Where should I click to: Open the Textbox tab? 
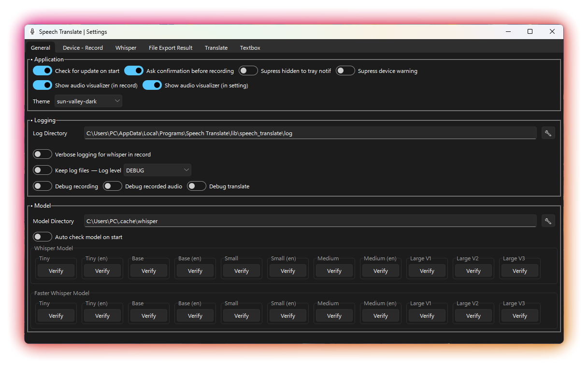(250, 48)
